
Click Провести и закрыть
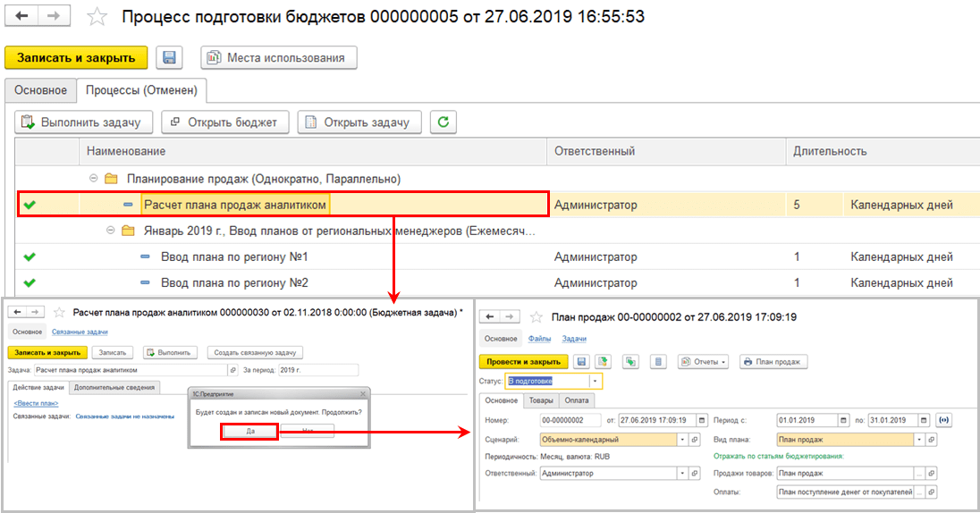point(524,361)
